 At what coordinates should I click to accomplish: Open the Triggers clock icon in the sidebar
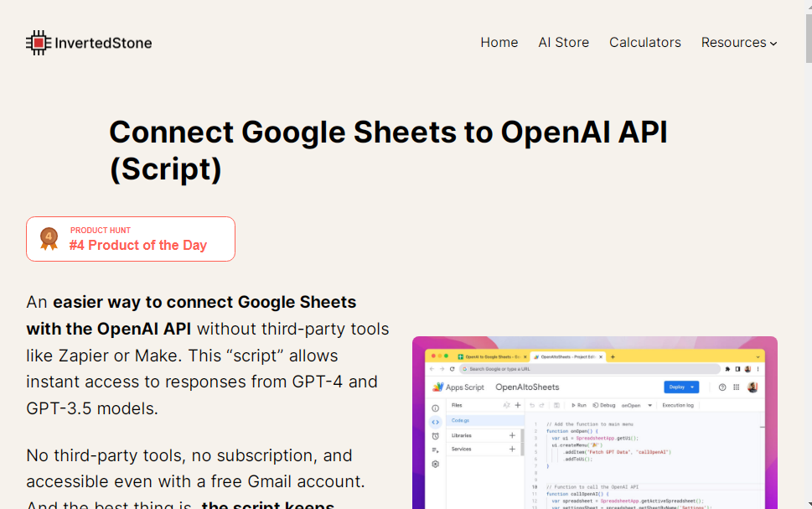click(435, 435)
